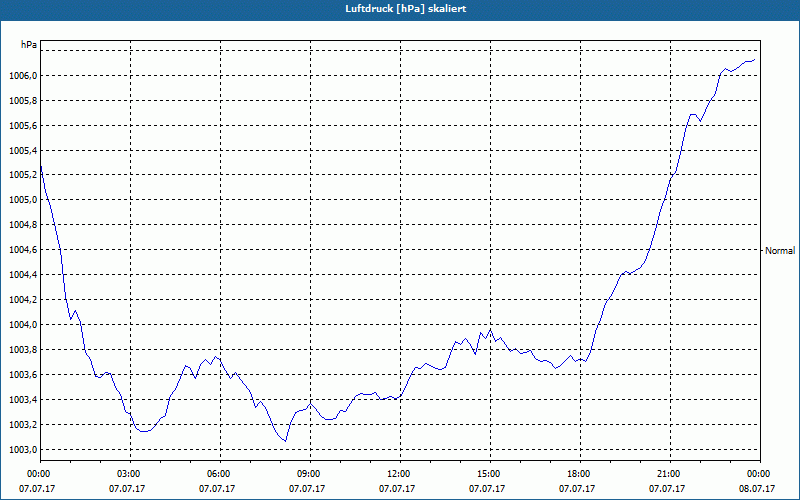Select the 03:00 time axis label

[127, 474]
